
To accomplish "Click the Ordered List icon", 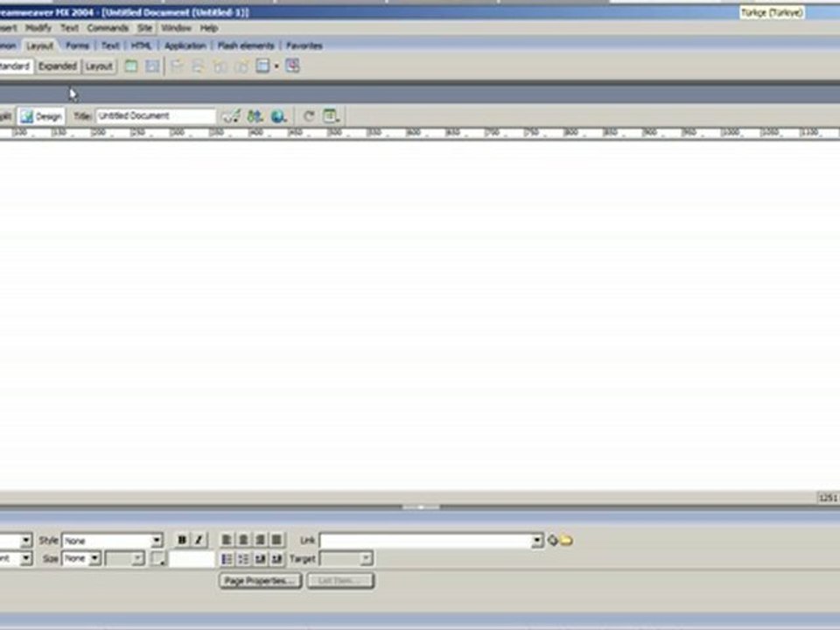I will pyautogui.click(x=243, y=559).
